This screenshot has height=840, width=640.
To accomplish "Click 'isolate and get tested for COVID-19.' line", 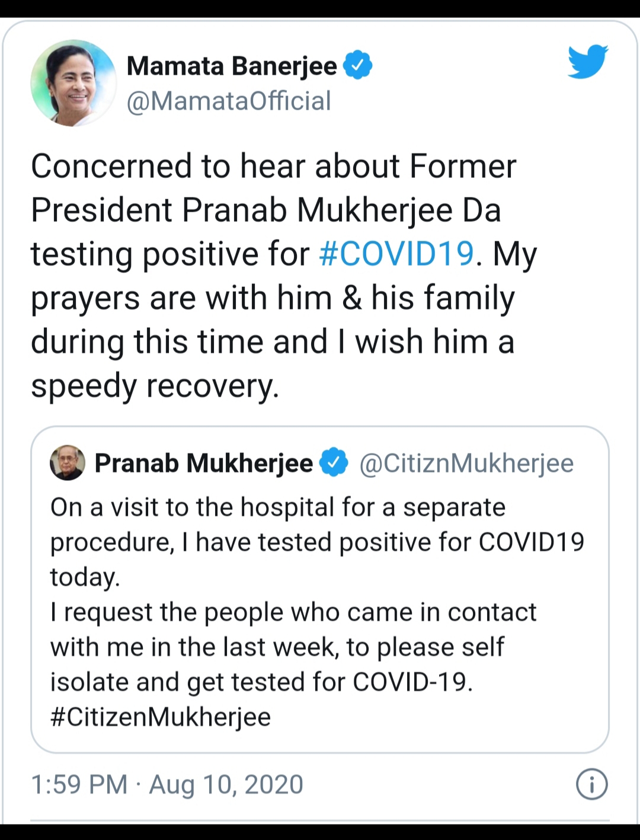I will coord(261,682).
